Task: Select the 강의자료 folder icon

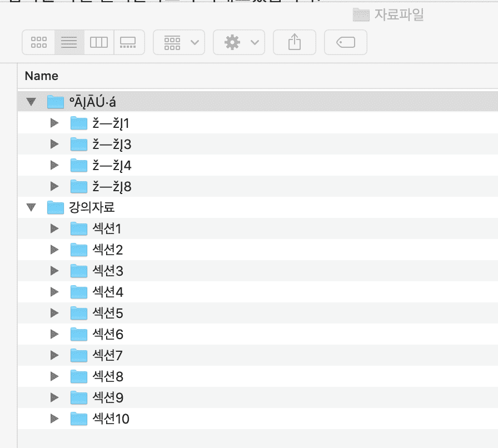Action: 56,207
